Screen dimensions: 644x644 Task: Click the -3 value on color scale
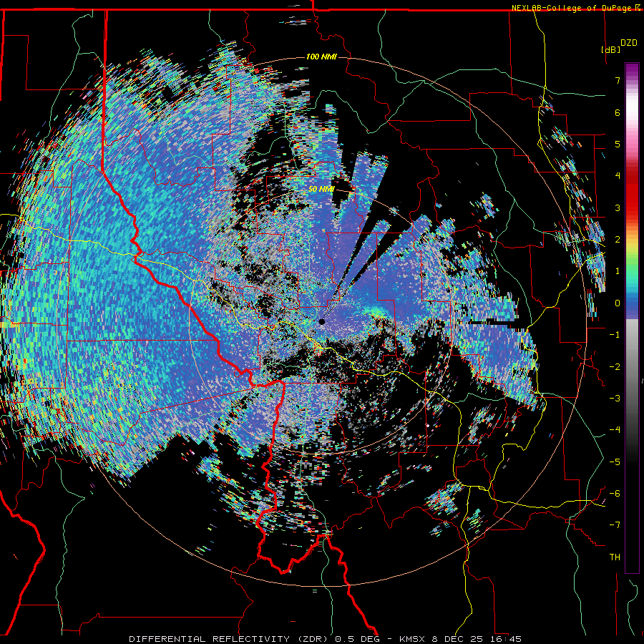[615, 399]
